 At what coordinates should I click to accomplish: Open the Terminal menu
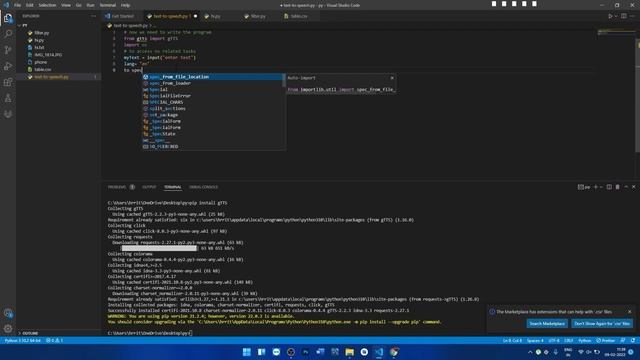tap(108, 5)
